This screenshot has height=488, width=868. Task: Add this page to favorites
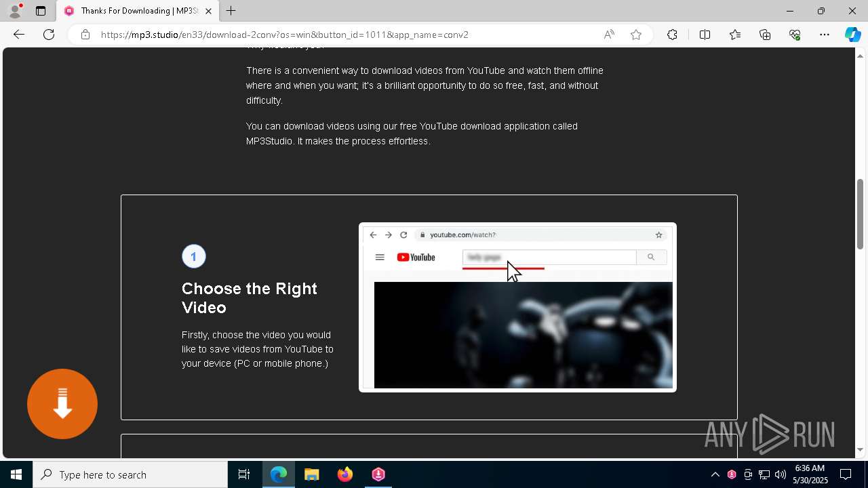(636, 35)
